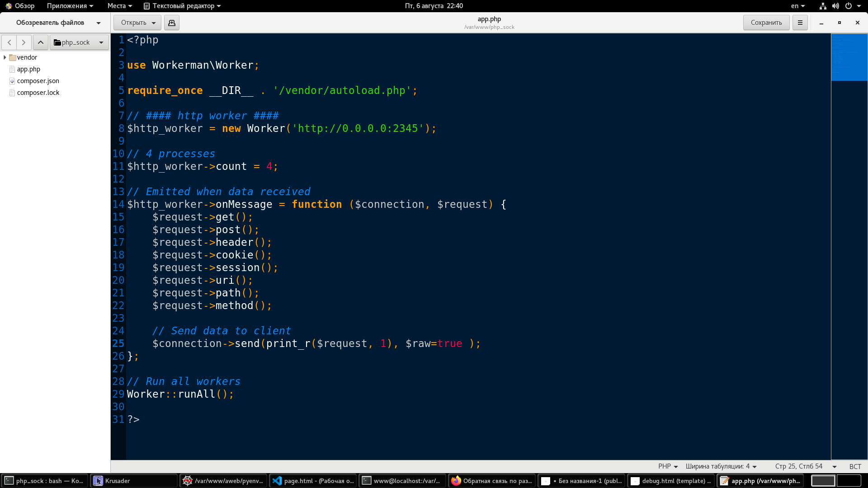Click the new document icon button
Screen dimensions: 868x488
(172, 23)
